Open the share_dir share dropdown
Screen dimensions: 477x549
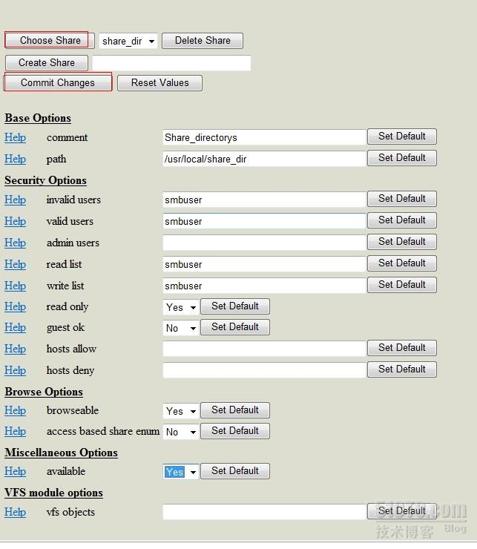pyautogui.click(x=128, y=41)
